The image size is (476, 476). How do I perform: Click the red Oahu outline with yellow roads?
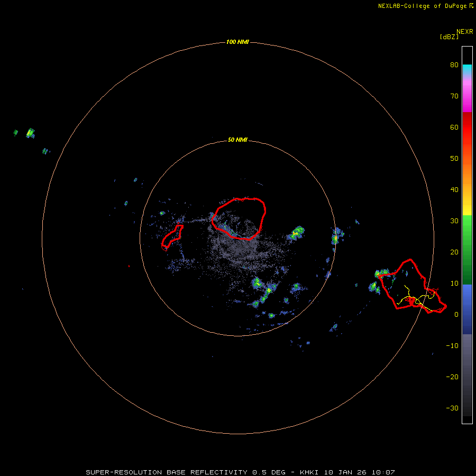411,286
